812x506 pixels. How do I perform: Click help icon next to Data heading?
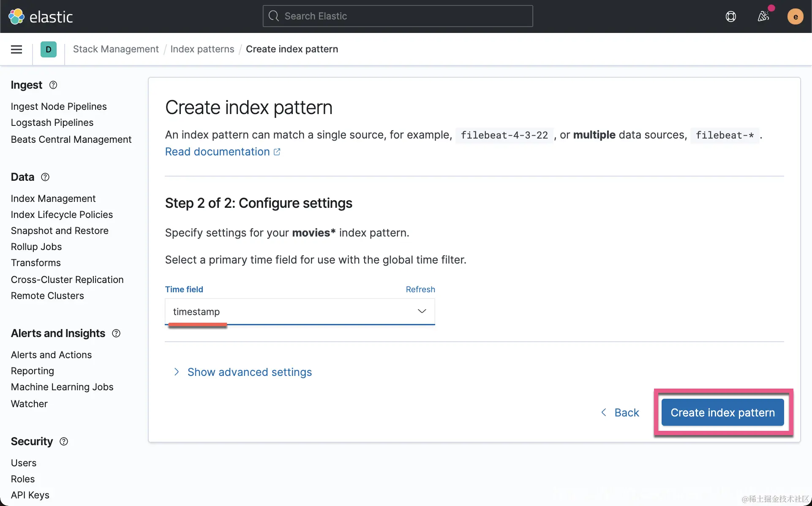pyautogui.click(x=45, y=177)
